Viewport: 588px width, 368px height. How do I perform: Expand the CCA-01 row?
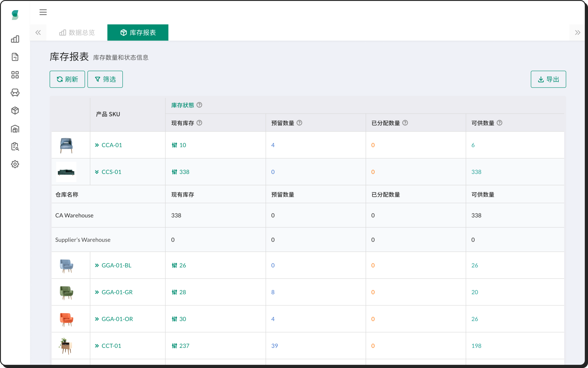97,145
